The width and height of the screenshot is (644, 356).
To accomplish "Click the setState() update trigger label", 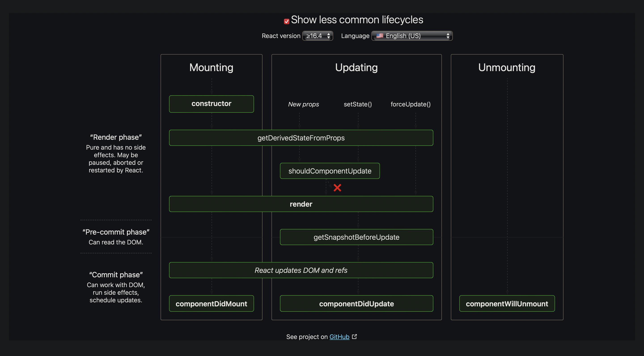I will [x=357, y=104].
